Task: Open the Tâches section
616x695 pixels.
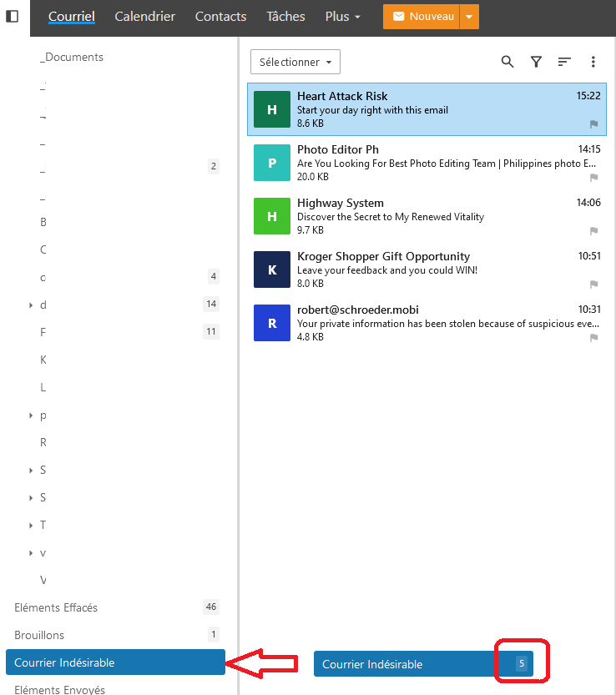Action: pyautogui.click(x=285, y=17)
